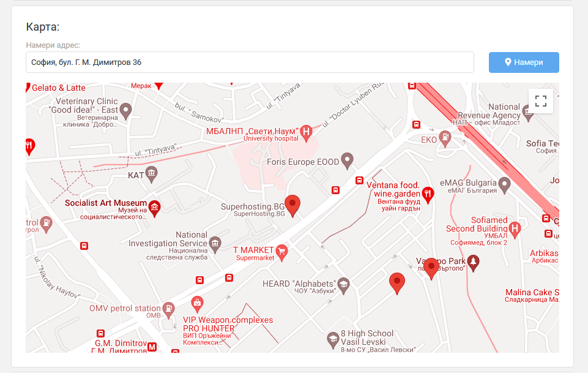Click the KAT government building icon
The image size is (588, 373).
pyautogui.click(x=152, y=175)
